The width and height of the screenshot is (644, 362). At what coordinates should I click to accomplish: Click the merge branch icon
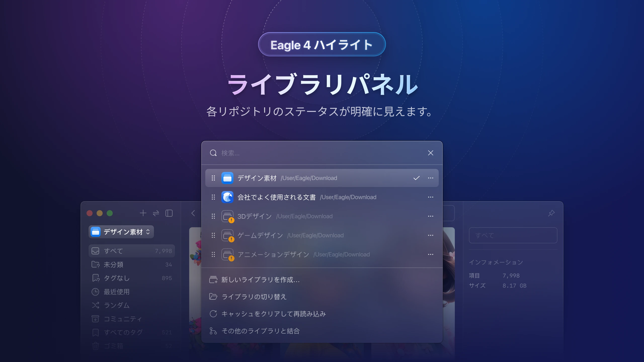click(x=213, y=331)
